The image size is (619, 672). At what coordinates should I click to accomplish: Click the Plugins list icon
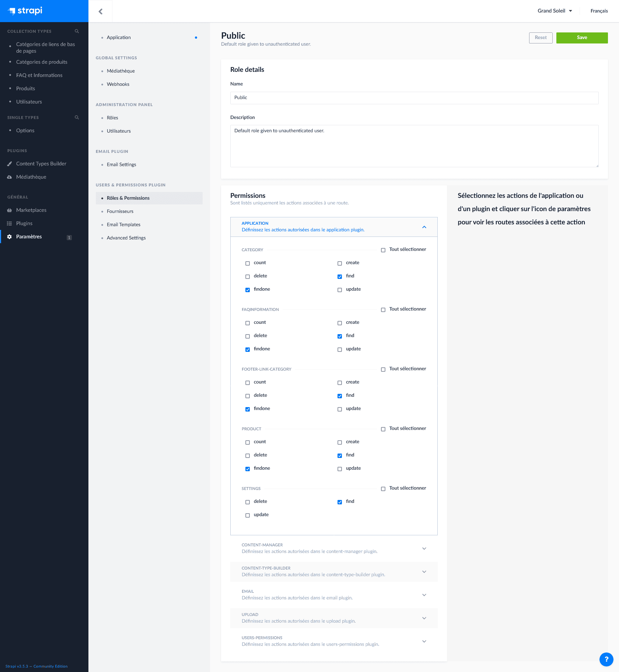pos(10,223)
